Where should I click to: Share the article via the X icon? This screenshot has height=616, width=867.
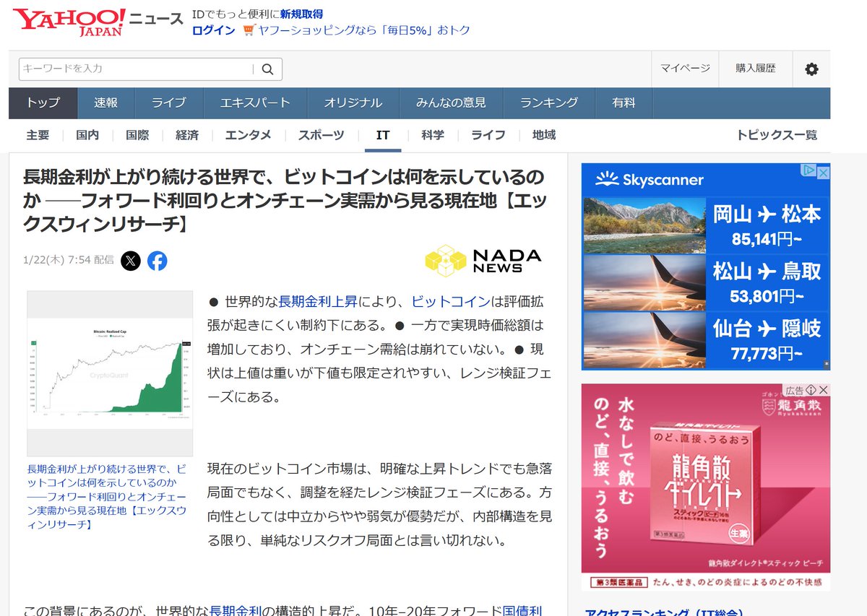click(x=130, y=261)
